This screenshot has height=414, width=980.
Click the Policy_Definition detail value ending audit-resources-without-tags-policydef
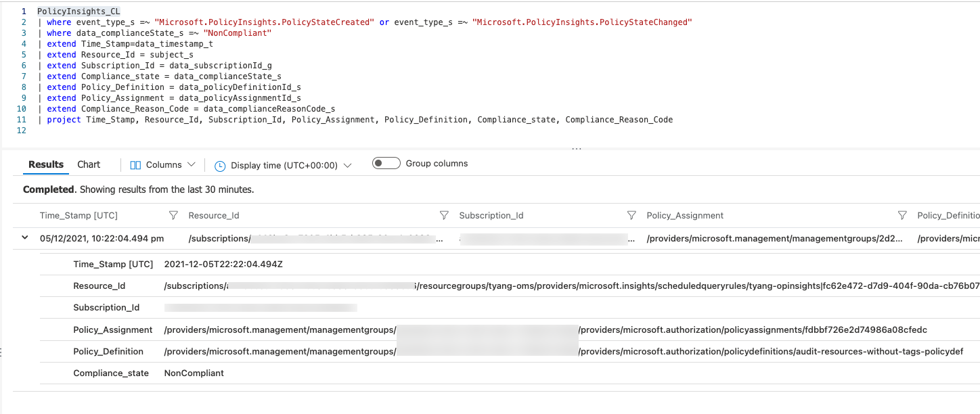564,351
